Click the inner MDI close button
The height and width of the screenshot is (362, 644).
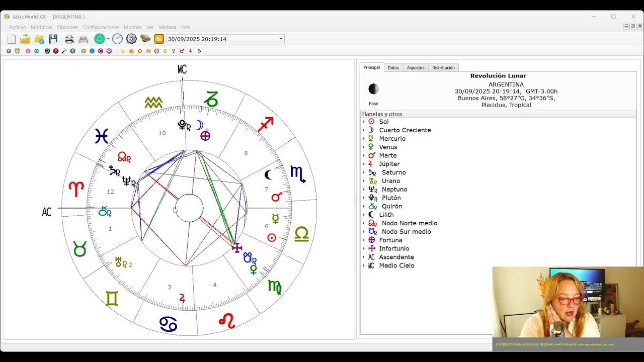639,26
